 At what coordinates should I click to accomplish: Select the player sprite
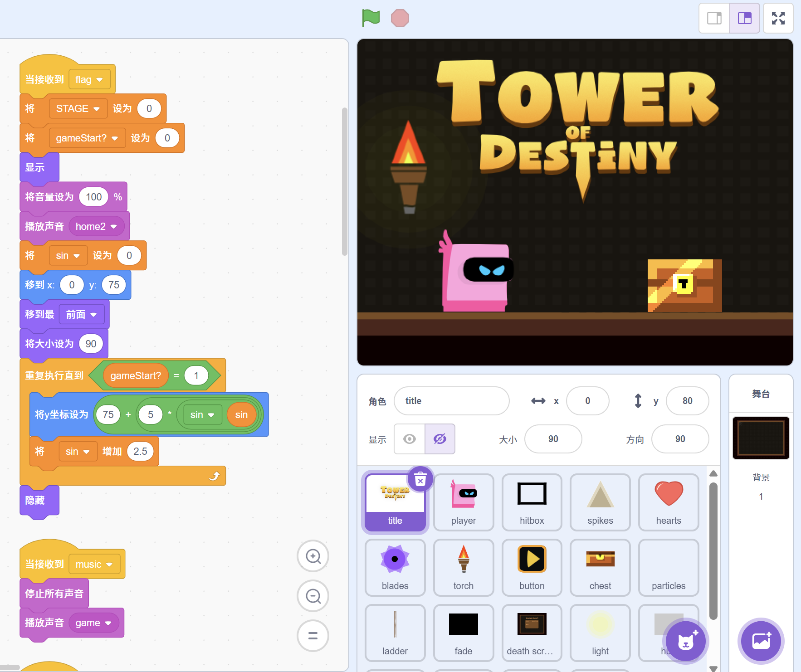(464, 502)
